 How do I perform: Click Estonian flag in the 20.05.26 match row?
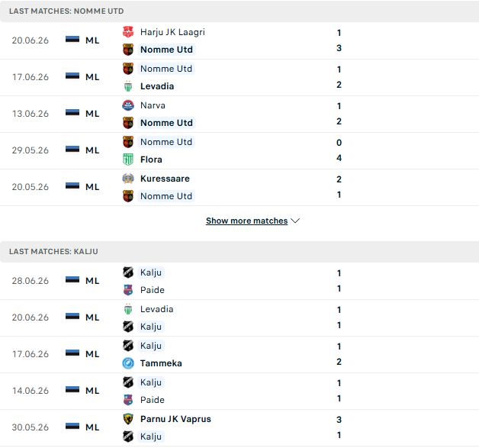(x=72, y=186)
